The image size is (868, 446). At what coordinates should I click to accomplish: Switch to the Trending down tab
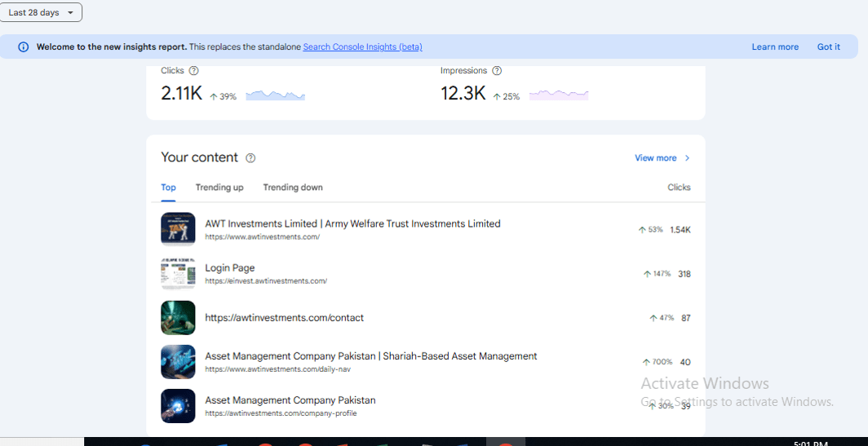tap(293, 188)
